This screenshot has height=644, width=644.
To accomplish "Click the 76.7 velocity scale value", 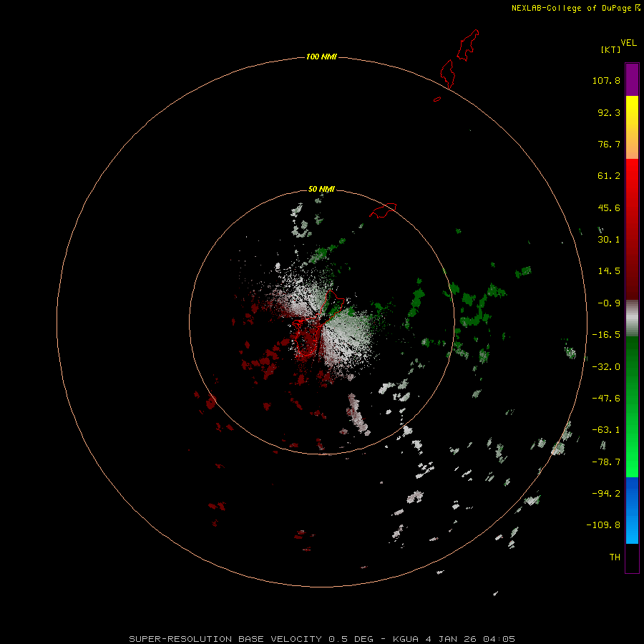I will [x=609, y=144].
